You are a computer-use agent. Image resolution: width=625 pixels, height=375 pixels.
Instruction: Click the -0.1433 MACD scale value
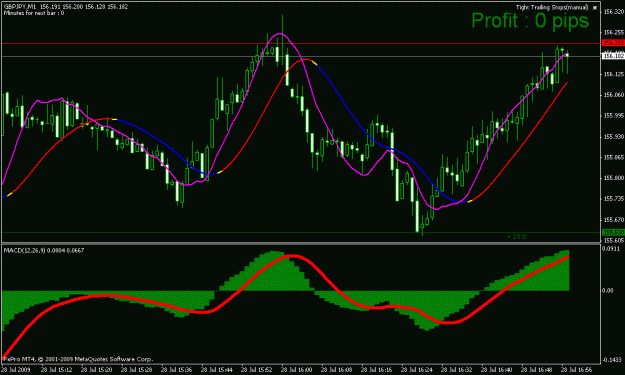tap(611, 360)
